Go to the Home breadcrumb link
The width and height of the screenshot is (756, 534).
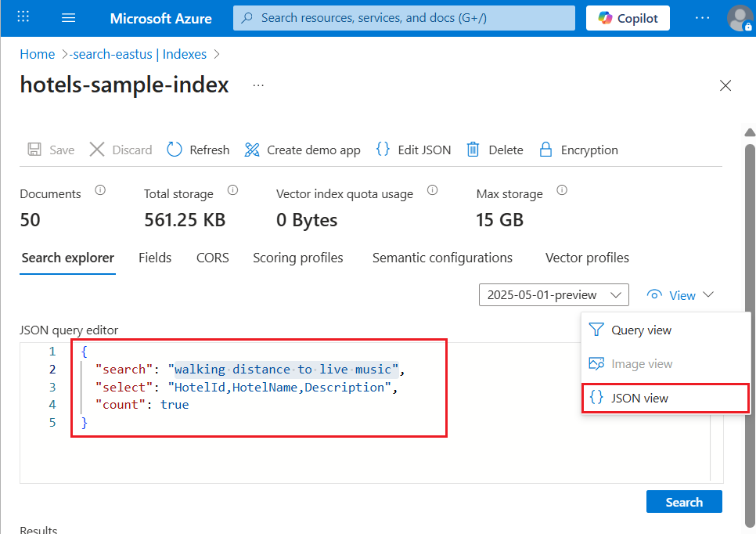[38, 54]
